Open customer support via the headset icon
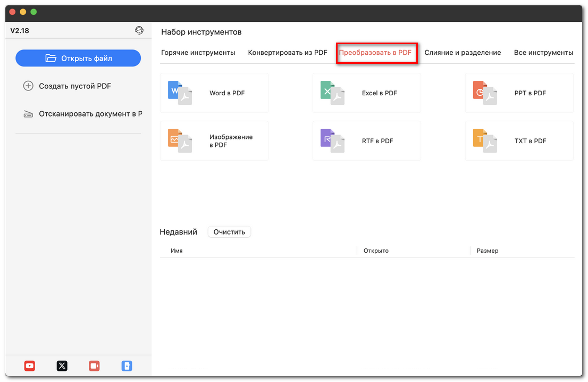The width and height of the screenshot is (588, 382). point(139,30)
